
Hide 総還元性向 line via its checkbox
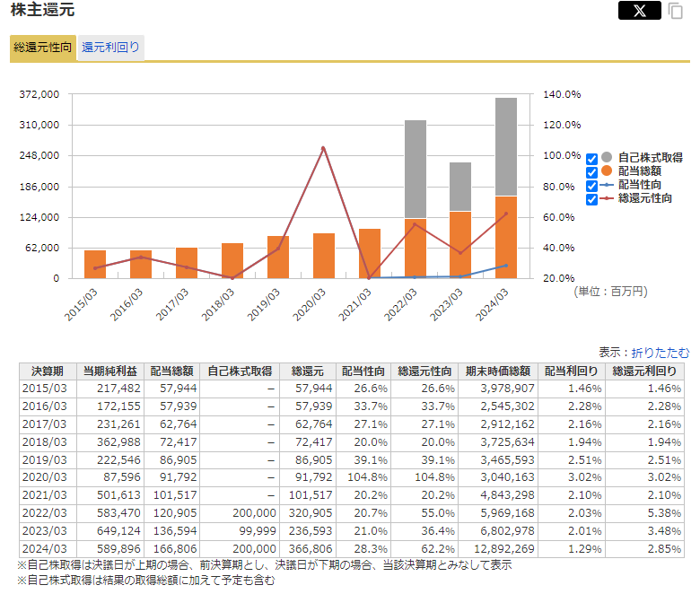(591, 199)
